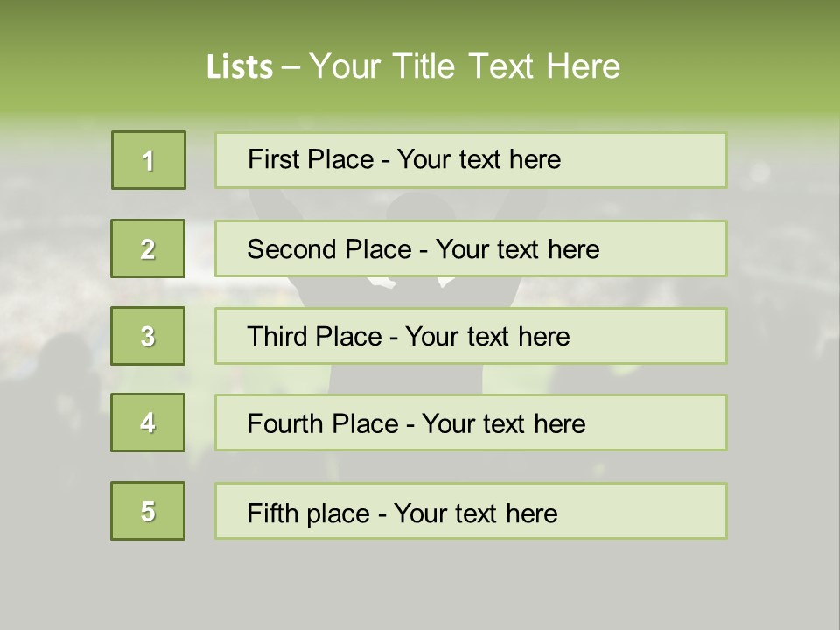Screen dimensions: 840x630
Task: Click the slide title text
Action: (413, 66)
